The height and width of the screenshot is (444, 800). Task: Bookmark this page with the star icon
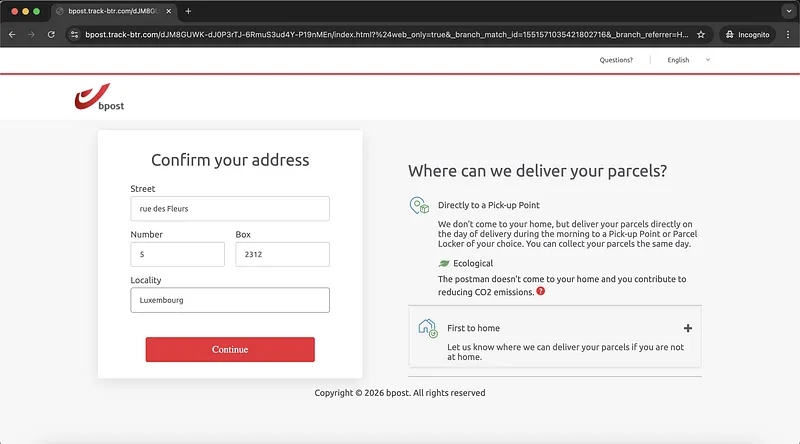tap(701, 34)
